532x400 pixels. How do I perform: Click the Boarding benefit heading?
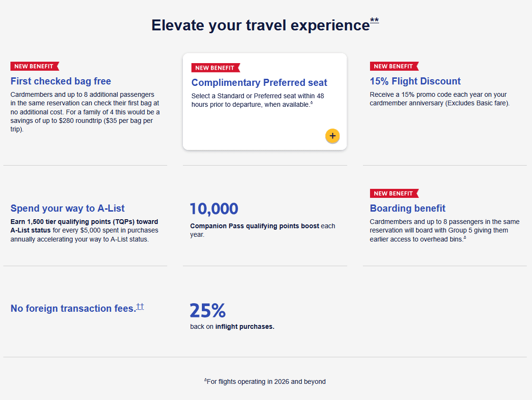[408, 208]
